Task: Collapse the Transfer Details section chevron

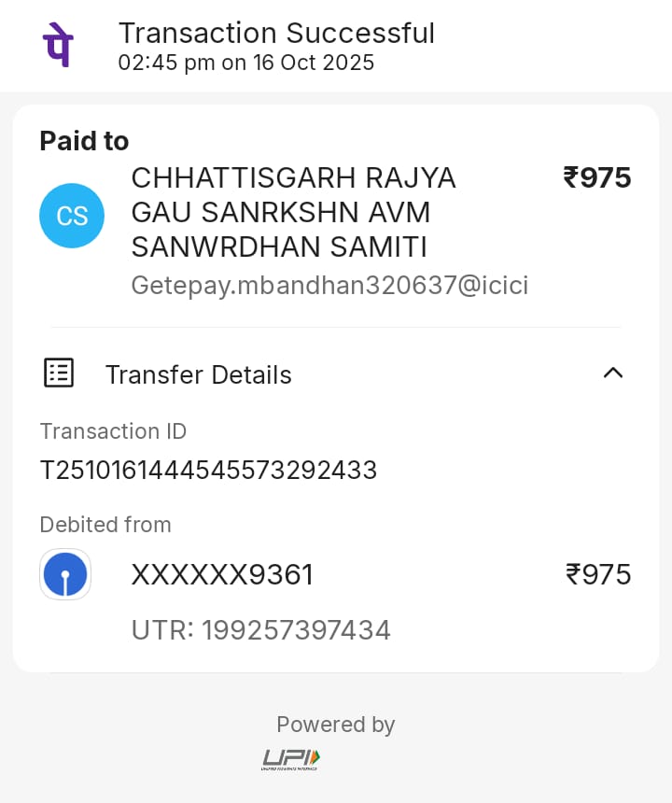Action: (612, 373)
